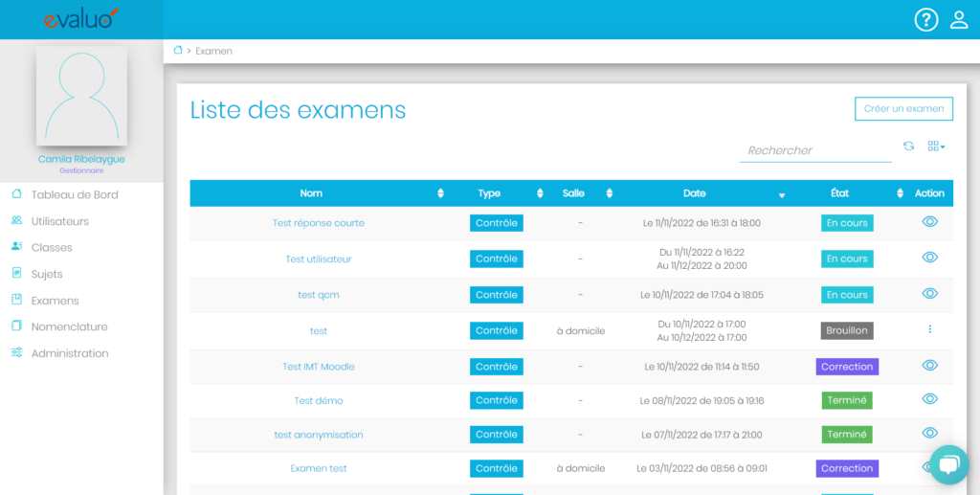Image resolution: width=980 pixels, height=495 pixels.
Task: View 'Test IMT Moodle' exam via eye icon
Action: [929, 366]
